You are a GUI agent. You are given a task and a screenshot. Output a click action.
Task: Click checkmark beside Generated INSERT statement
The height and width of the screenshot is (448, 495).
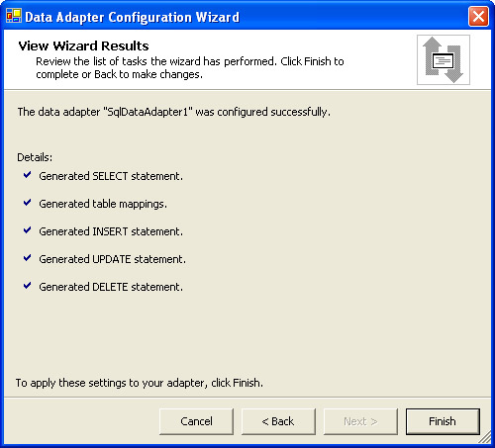(x=27, y=230)
